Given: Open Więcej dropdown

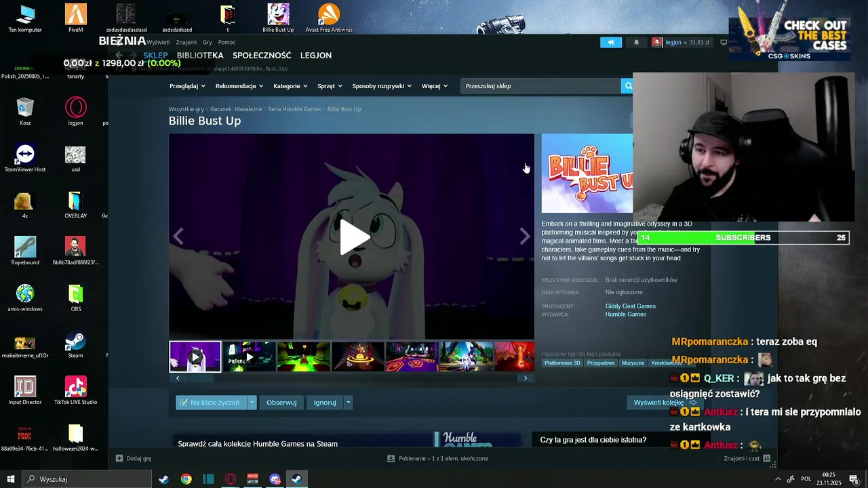Looking at the screenshot, I should click(x=435, y=86).
